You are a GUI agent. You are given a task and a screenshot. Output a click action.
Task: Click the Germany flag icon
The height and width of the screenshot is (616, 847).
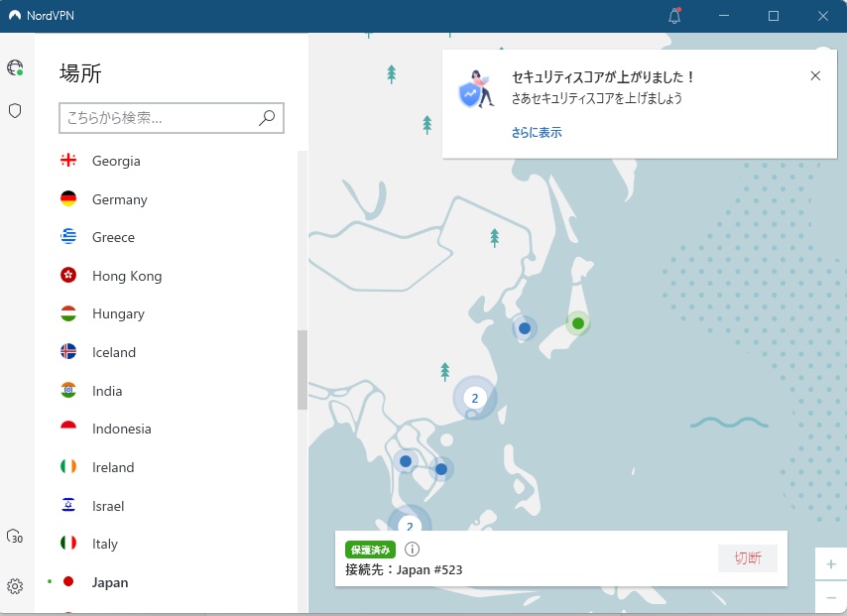click(x=68, y=198)
